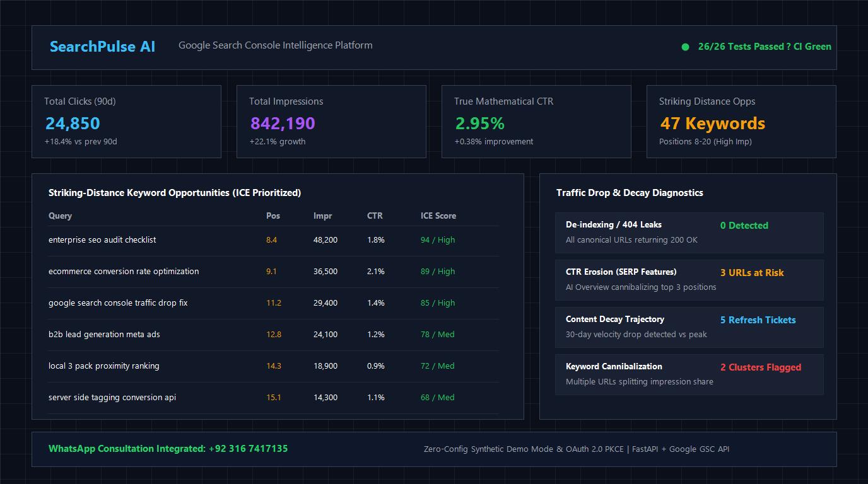
Task: Open the Total Impressions card
Action: (x=331, y=122)
